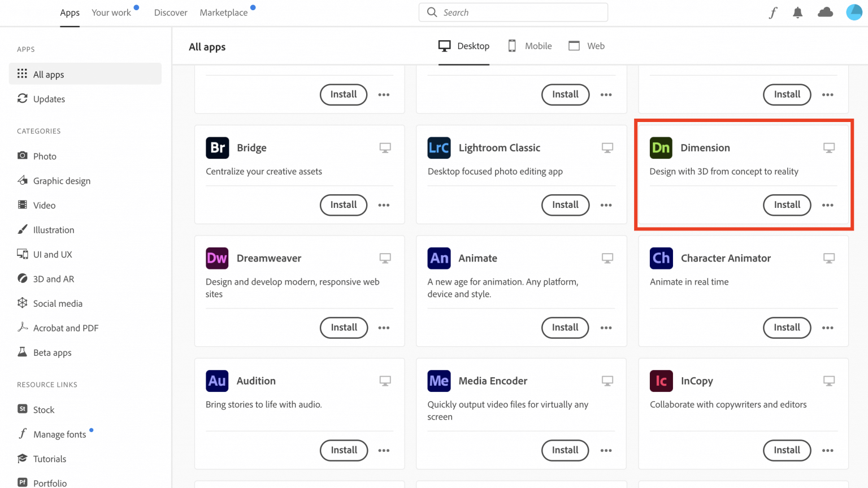The width and height of the screenshot is (868, 488).
Task: Open the Audition Au app icon
Action: (x=217, y=381)
